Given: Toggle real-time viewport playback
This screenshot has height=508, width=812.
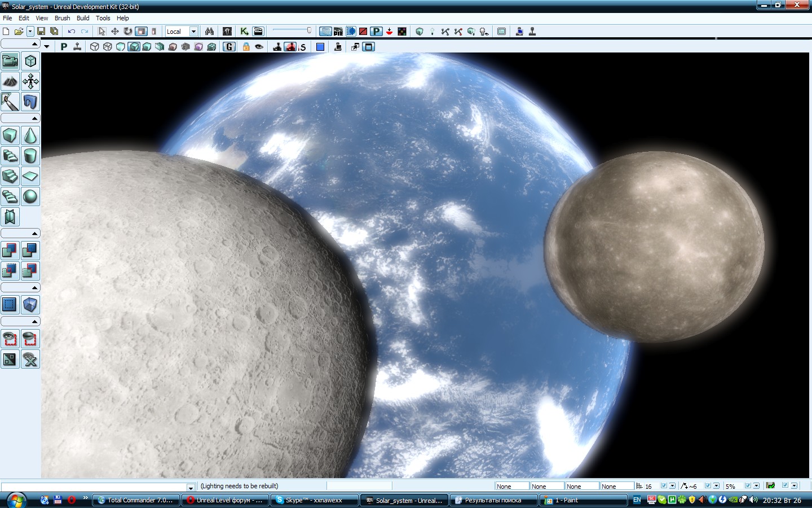Looking at the screenshot, I should [x=77, y=47].
